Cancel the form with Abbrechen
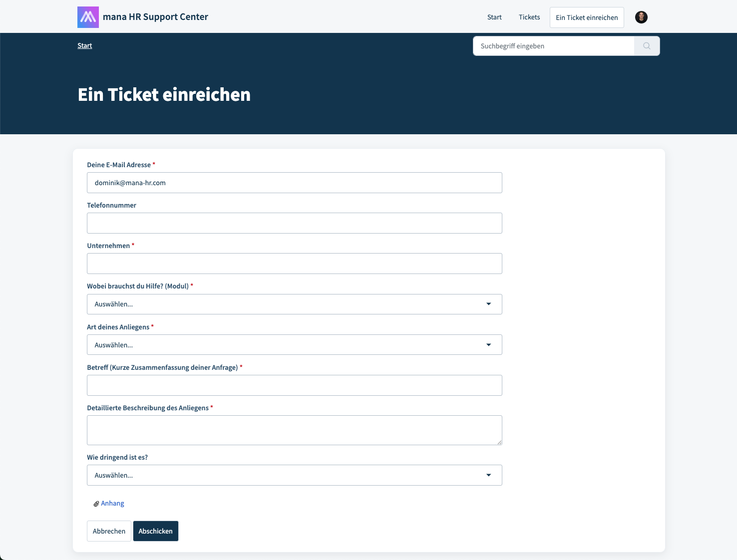This screenshot has height=560, width=737. (109, 531)
